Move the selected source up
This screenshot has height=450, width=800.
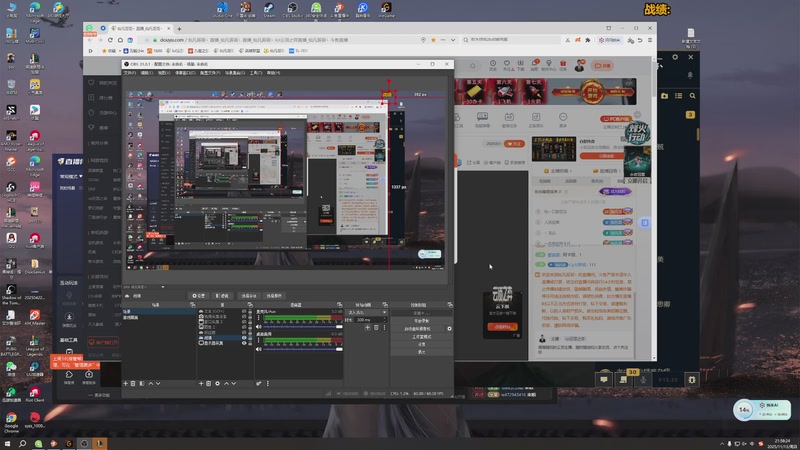pyautogui.click(x=226, y=383)
